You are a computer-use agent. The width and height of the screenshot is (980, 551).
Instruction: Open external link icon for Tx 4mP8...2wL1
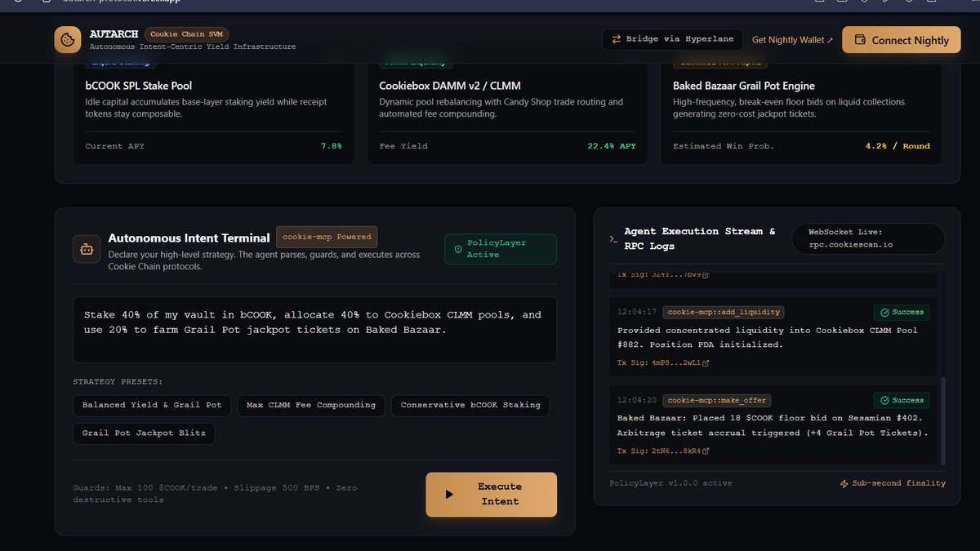[x=706, y=362]
